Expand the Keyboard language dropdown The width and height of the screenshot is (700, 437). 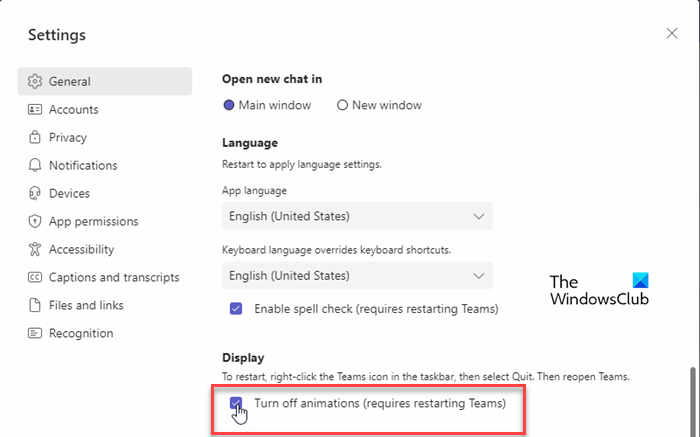point(357,274)
